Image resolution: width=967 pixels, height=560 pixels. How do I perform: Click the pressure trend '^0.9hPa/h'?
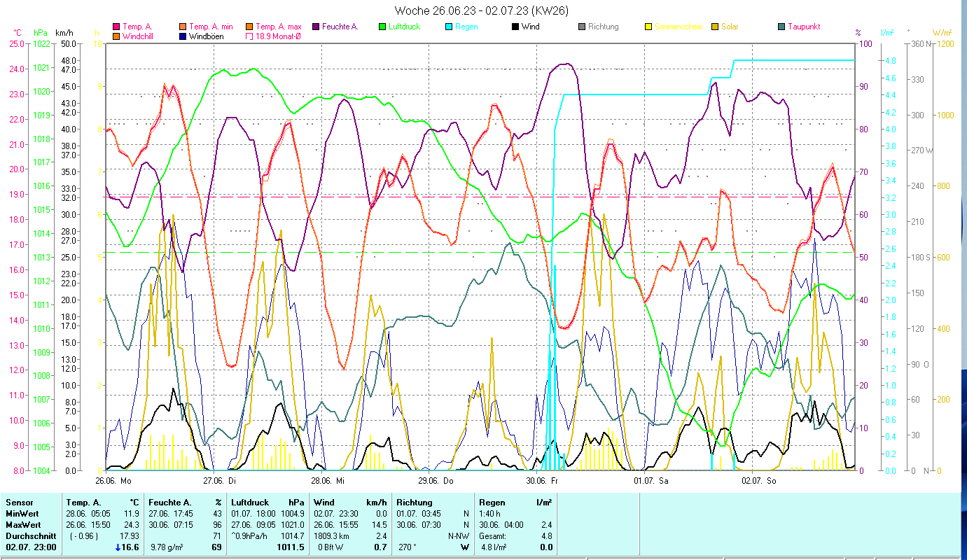[x=250, y=536]
